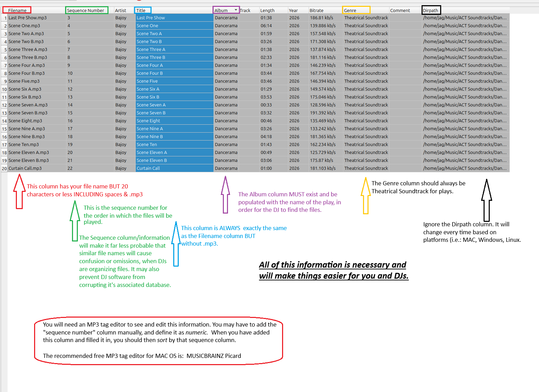Screen dimensions: 539x392
Task: Click the Title cell 'Scene One'
Action: (174, 25)
